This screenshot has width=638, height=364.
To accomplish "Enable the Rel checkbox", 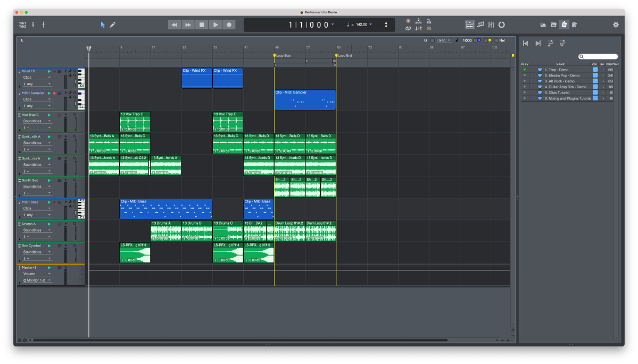I will pos(496,40).
